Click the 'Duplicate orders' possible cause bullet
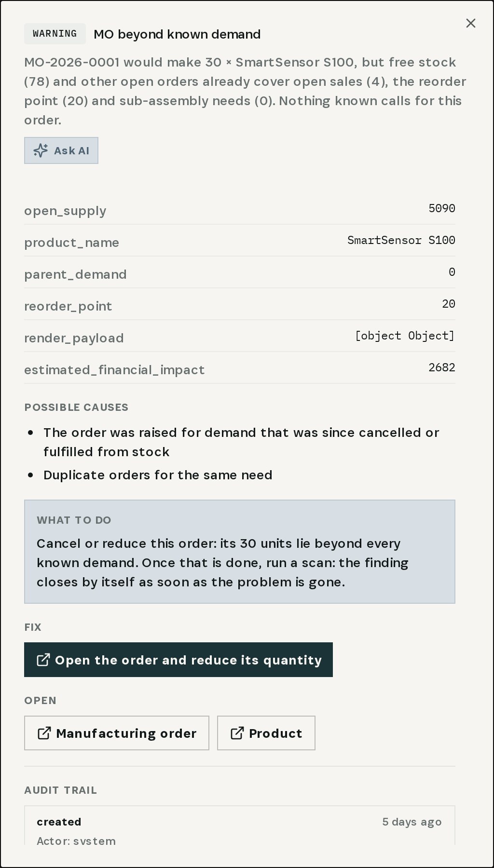The height and width of the screenshot is (868, 494). pos(158,475)
